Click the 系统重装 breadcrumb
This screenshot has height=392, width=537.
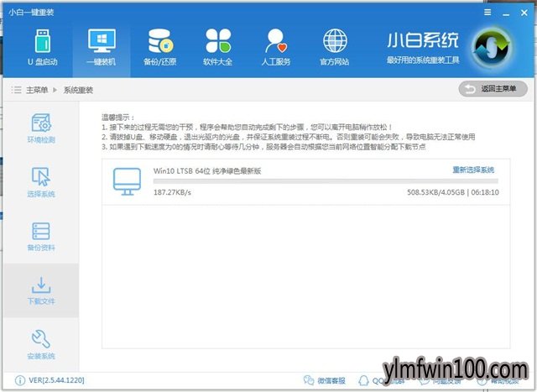tap(78, 90)
